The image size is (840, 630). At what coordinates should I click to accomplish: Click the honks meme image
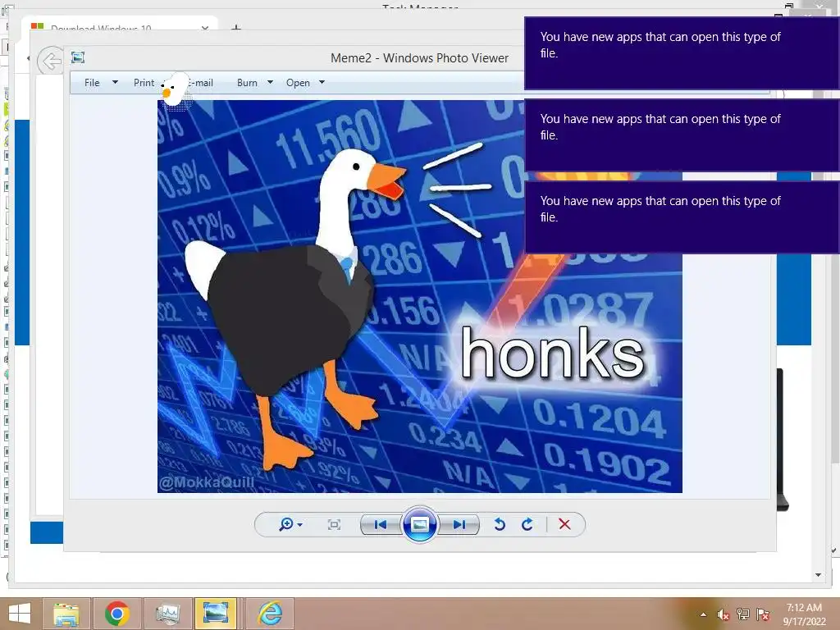419,296
